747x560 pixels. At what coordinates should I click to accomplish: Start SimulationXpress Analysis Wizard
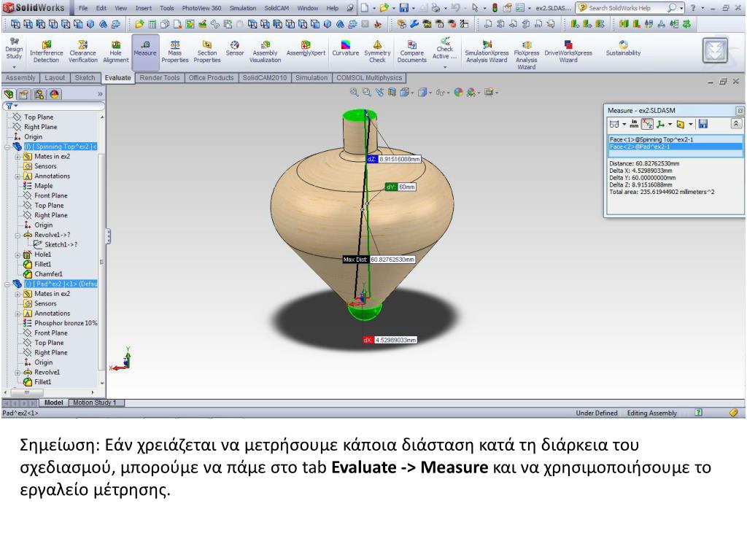tap(487, 52)
